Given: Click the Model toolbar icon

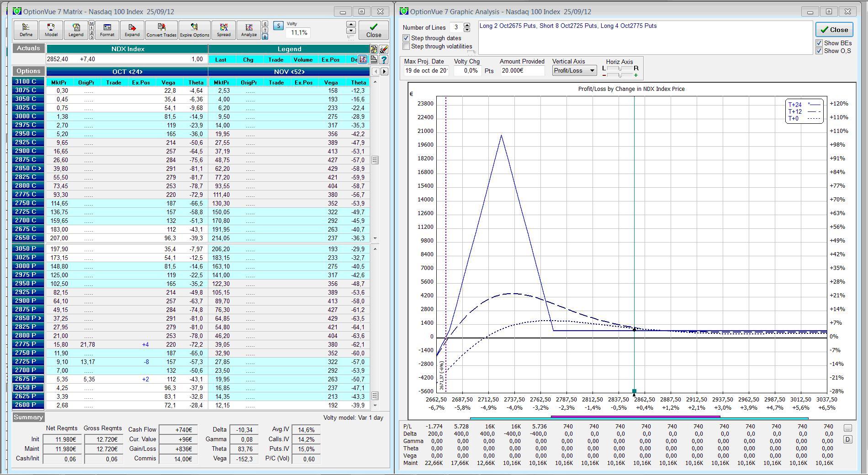Looking at the screenshot, I should coord(51,30).
